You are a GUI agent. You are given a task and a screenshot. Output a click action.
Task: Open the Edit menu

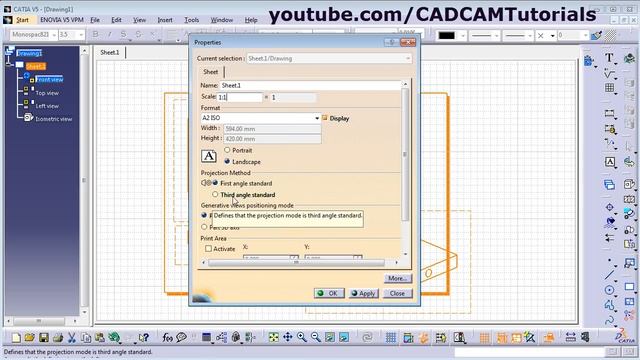coord(116,20)
